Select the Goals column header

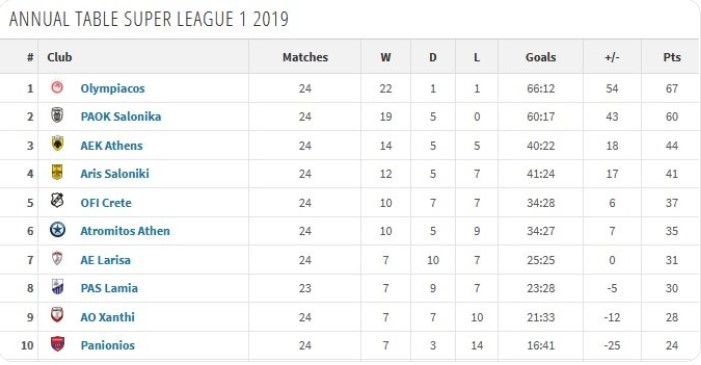coord(541,57)
